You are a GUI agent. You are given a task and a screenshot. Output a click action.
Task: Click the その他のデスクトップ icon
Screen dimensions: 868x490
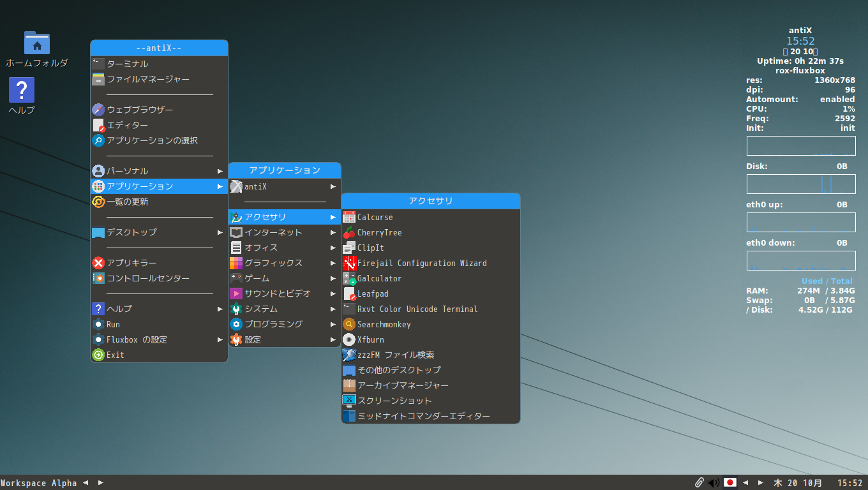pyautogui.click(x=349, y=370)
